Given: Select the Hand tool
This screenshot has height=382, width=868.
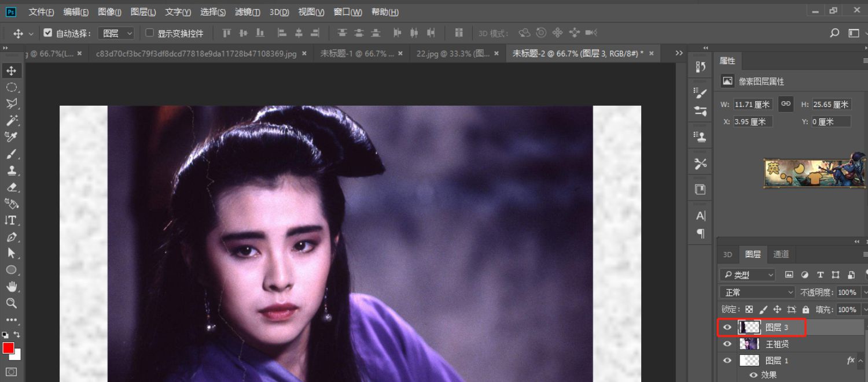Looking at the screenshot, I should (11, 287).
